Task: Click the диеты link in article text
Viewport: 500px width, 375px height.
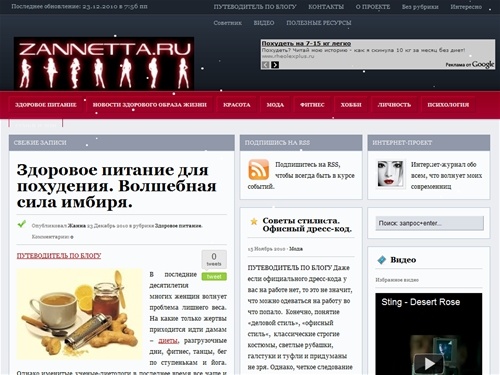Action: point(168,341)
